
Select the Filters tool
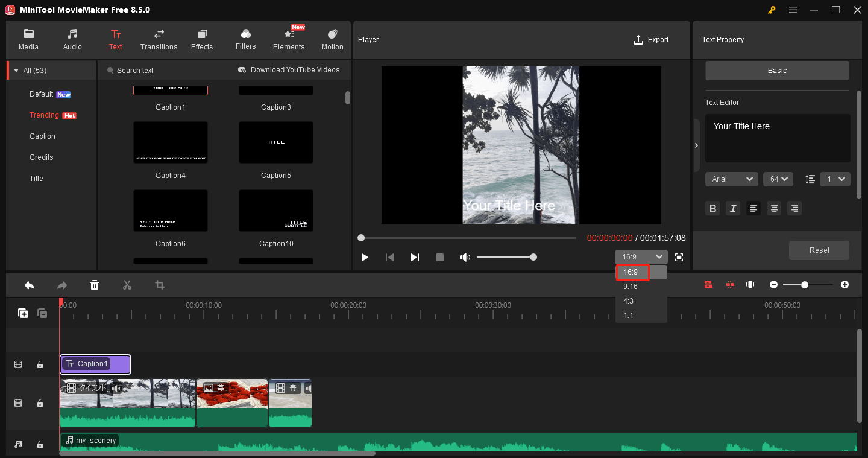pos(245,39)
